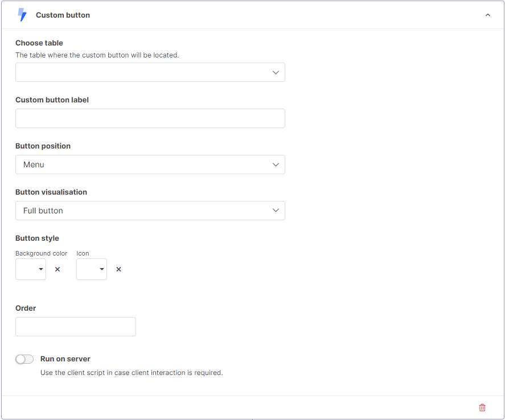Viewport: 505px width, 420px height.
Task: Open the Background color swatch picker
Action: [x=31, y=269]
